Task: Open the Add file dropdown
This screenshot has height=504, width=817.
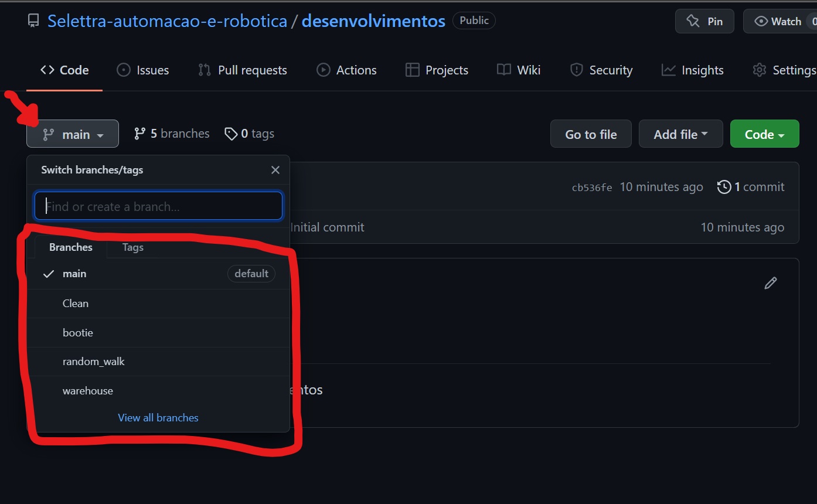Action: click(680, 134)
